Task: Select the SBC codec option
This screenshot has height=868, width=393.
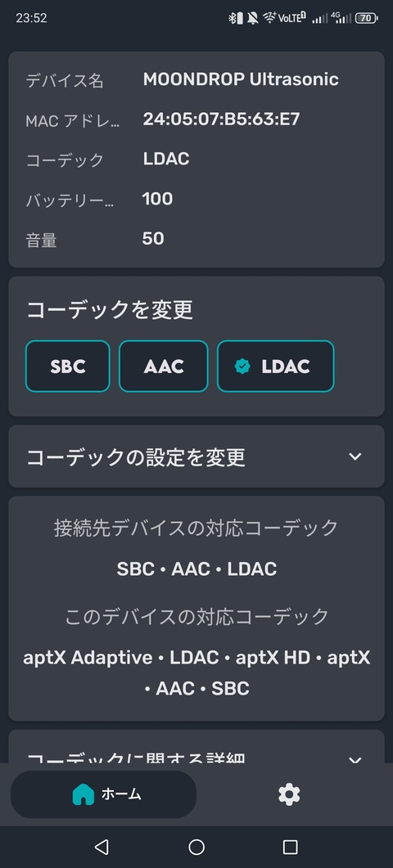Action: click(x=68, y=366)
